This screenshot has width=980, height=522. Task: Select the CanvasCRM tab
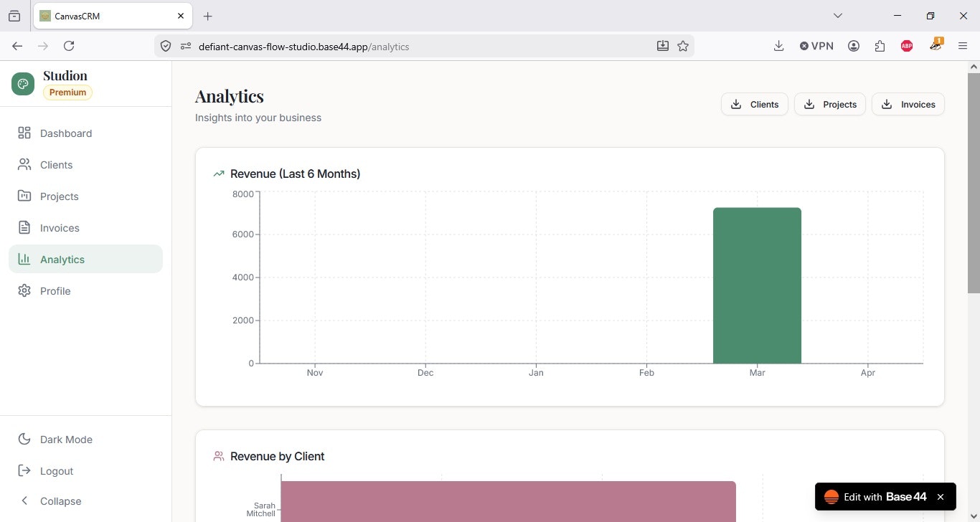(113, 16)
